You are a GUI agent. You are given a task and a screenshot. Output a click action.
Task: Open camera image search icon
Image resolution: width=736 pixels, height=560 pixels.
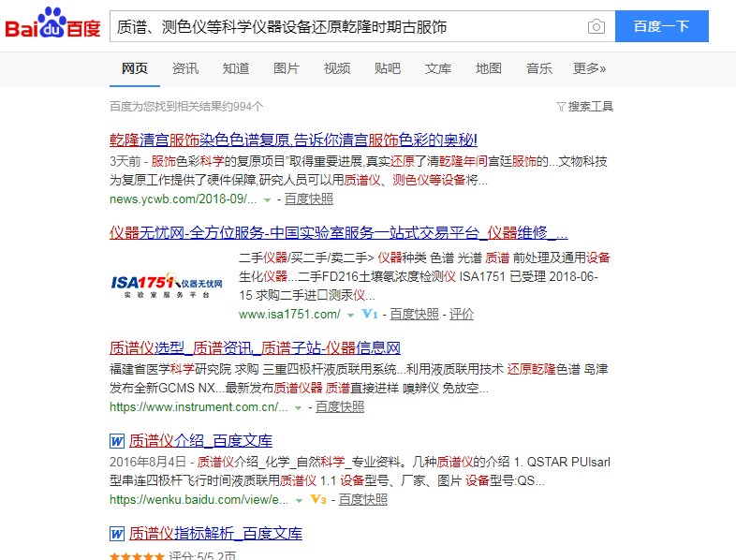point(596,26)
